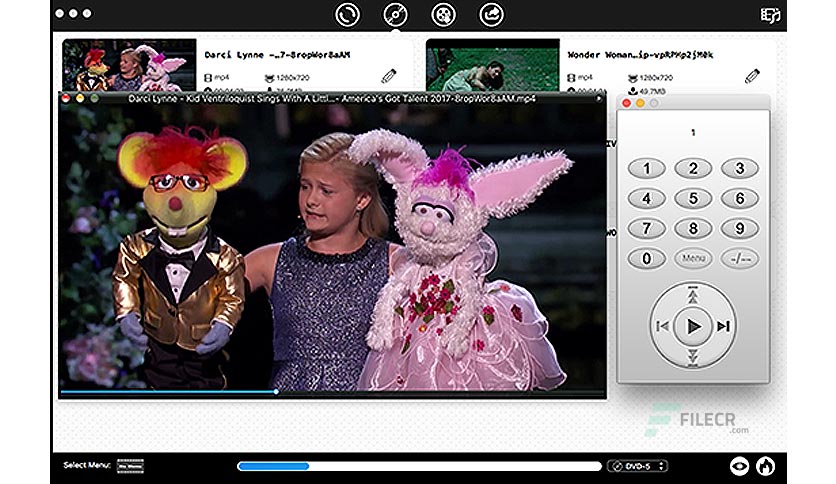Click the Menu button on remote
This screenshot has width=836, height=484.
click(693, 259)
